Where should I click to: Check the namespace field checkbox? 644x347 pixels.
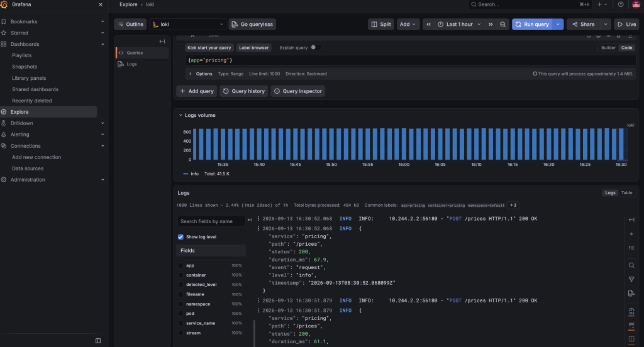click(180, 304)
